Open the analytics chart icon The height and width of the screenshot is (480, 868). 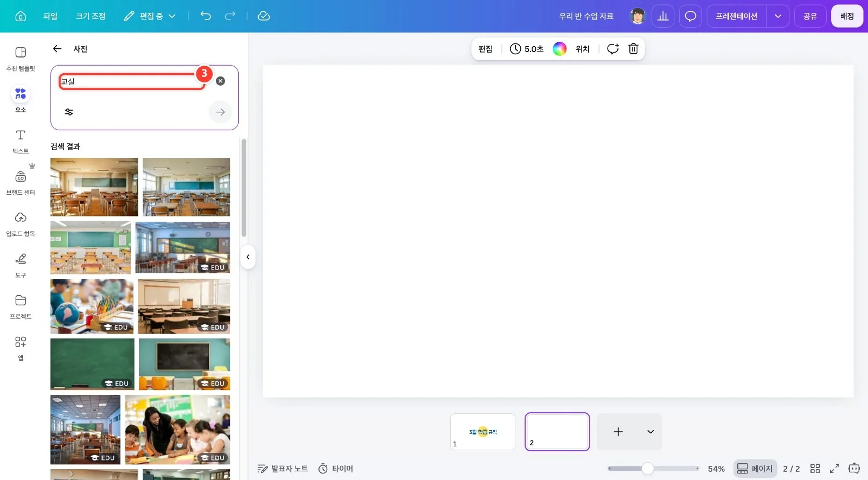coord(663,16)
